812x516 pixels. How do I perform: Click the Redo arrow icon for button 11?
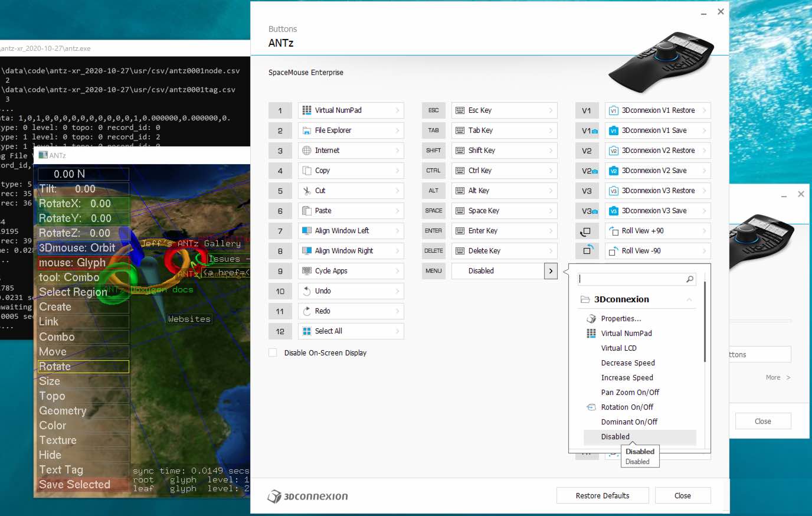click(307, 311)
